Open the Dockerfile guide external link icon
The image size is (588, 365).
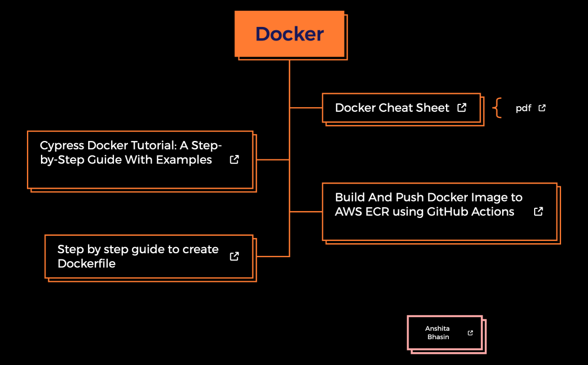point(234,256)
